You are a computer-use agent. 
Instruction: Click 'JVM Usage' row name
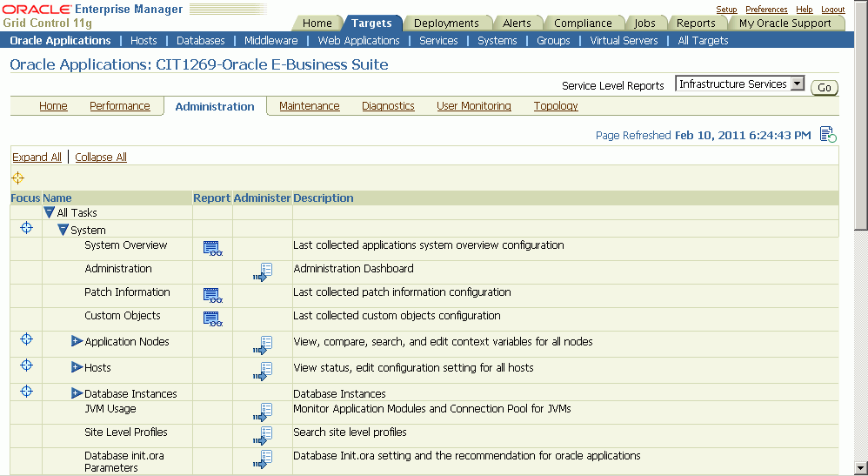[110, 409]
